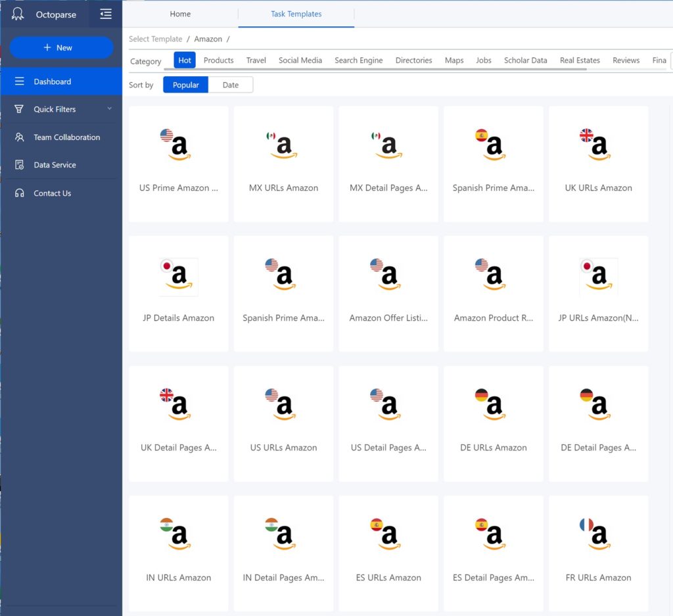Screen dimensions: 673x616
Task: Open DE URLs Amazon template icon
Action: [491, 404]
